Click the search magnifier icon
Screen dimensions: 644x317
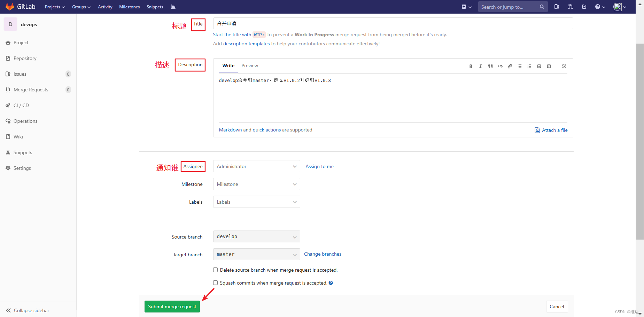click(x=542, y=7)
